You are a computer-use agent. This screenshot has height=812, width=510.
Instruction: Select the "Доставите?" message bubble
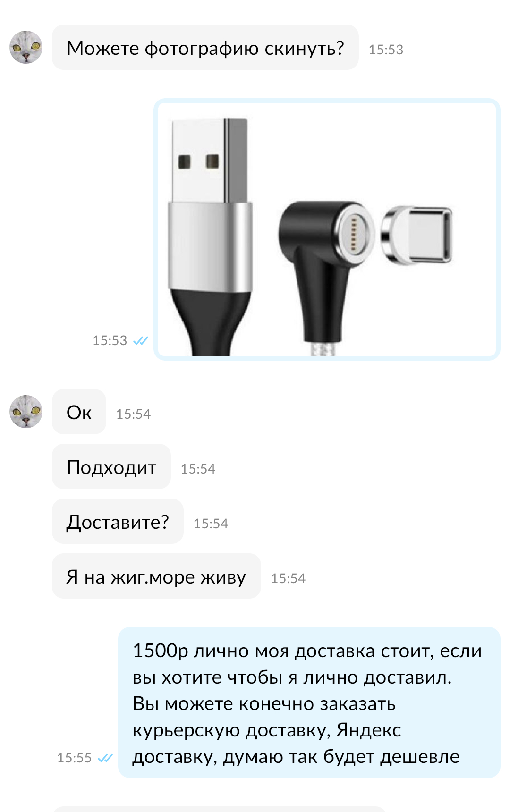[118, 521]
